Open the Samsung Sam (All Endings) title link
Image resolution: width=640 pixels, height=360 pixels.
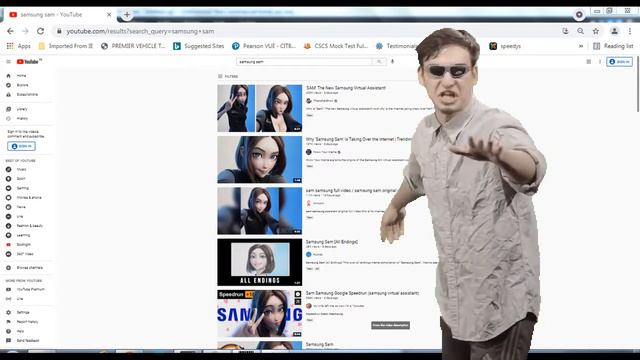pos(332,242)
